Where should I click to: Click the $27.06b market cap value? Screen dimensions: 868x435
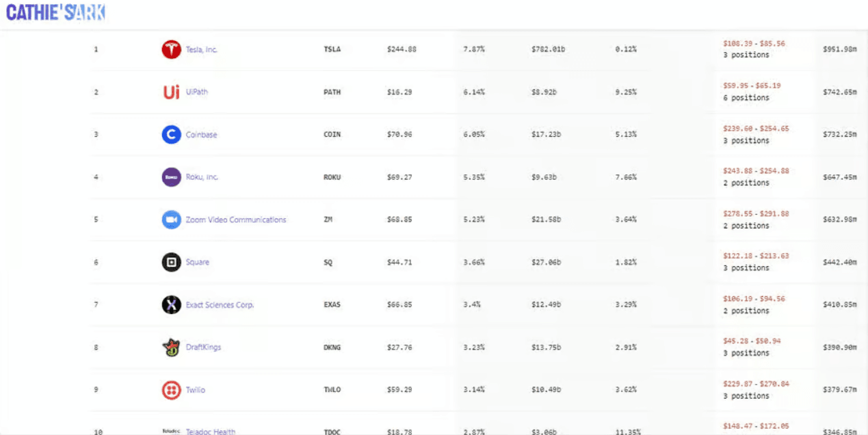coord(546,263)
